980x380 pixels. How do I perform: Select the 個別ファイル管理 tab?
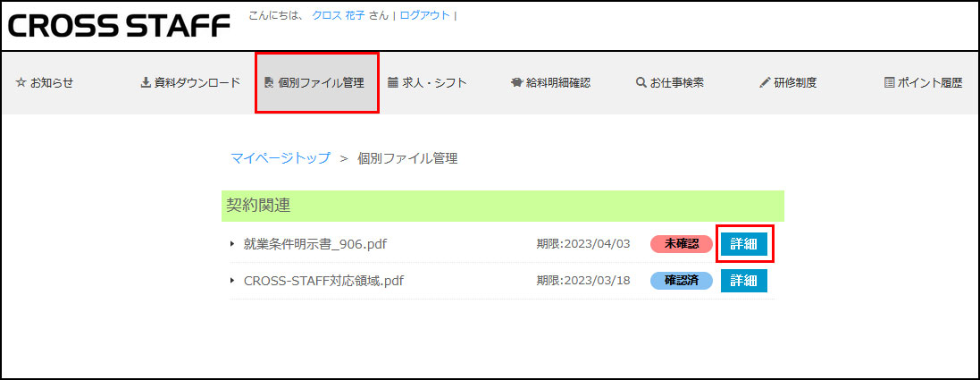click(317, 82)
